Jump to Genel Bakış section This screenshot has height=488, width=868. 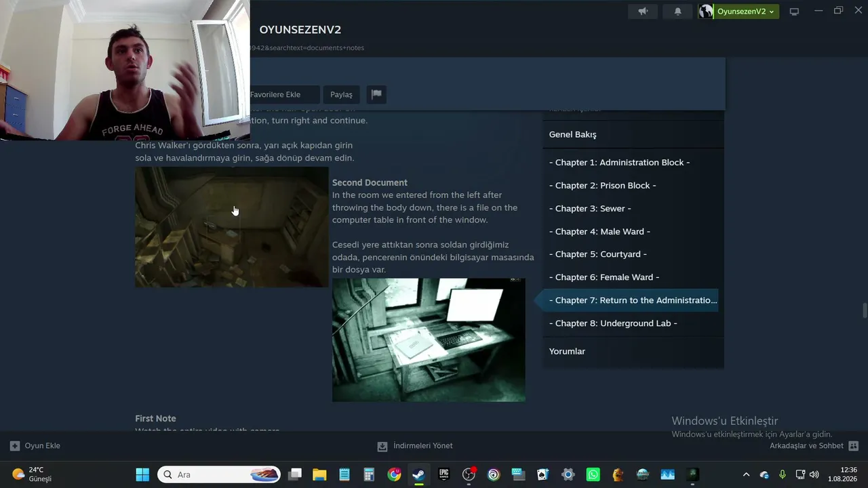pyautogui.click(x=573, y=134)
